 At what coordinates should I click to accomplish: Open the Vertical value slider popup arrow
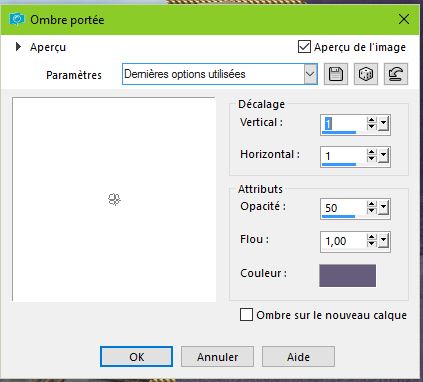point(384,124)
